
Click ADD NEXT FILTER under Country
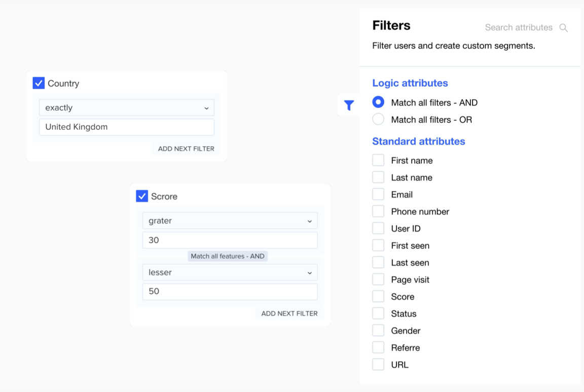(x=186, y=149)
